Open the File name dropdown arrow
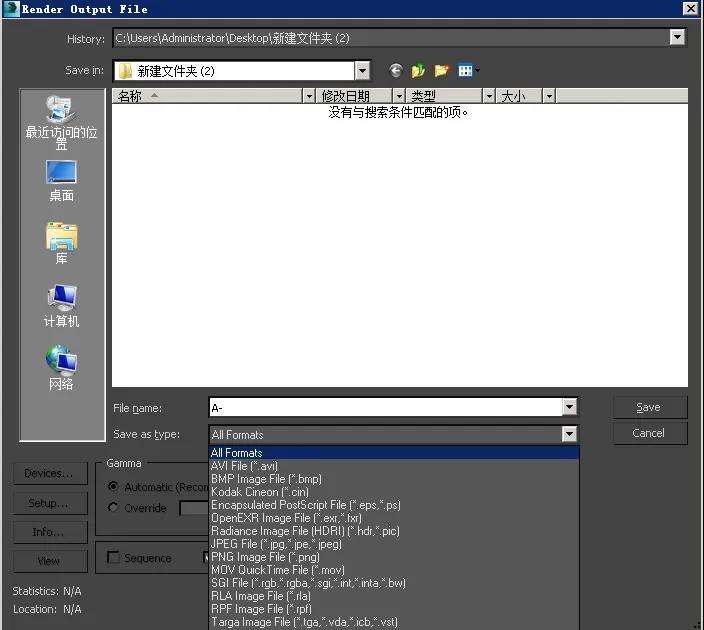This screenshot has width=704, height=630. point(569,407)
